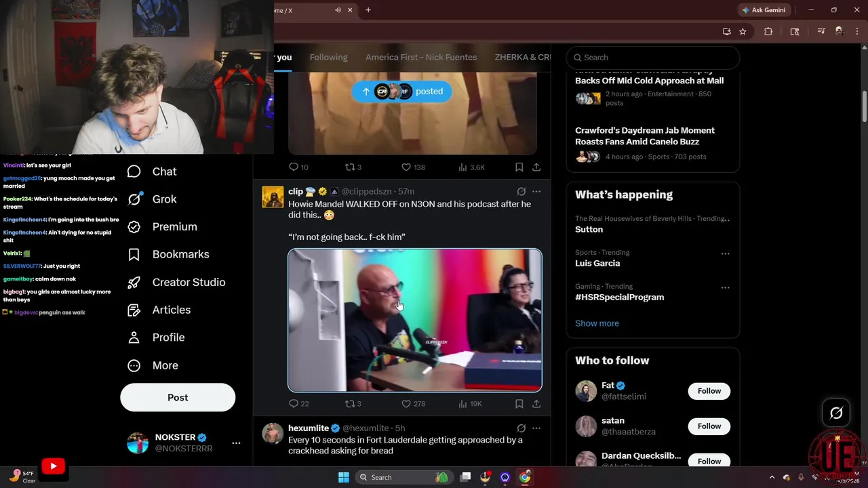Open hexumlite's profile avatar
Viewport: 868px width, 488px height.
273,433
